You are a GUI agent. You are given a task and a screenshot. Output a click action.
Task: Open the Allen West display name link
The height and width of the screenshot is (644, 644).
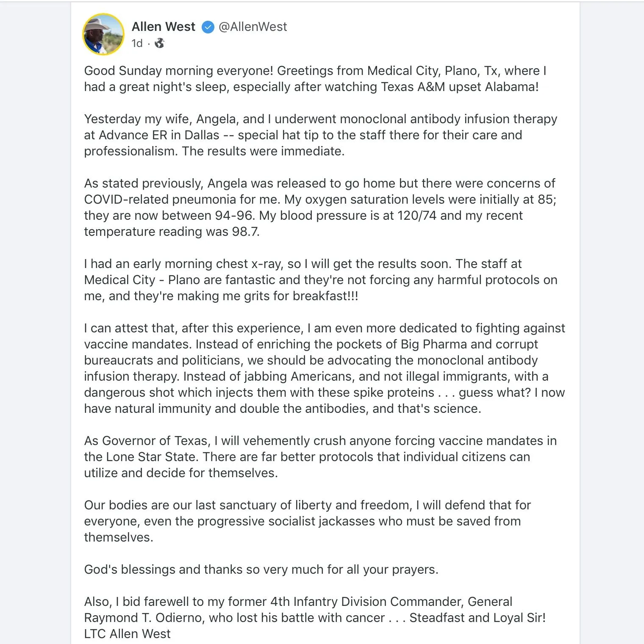(x=163, y=27)
